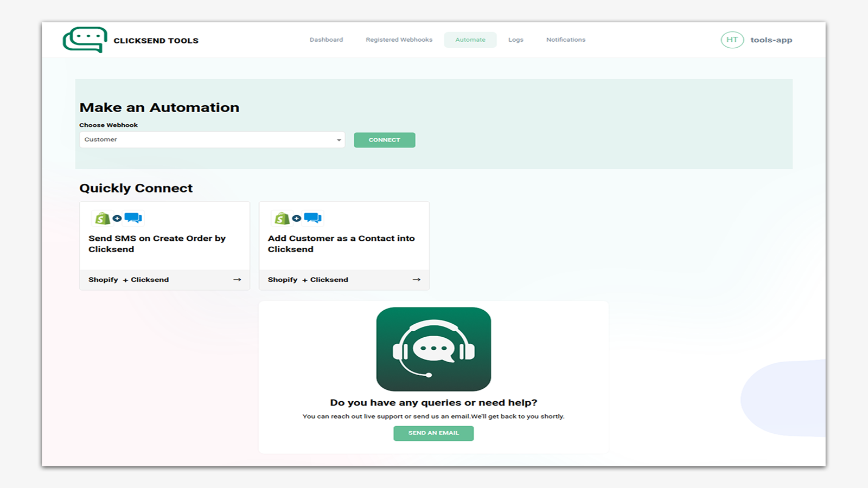Click the tools-app account name

(771, 40)
